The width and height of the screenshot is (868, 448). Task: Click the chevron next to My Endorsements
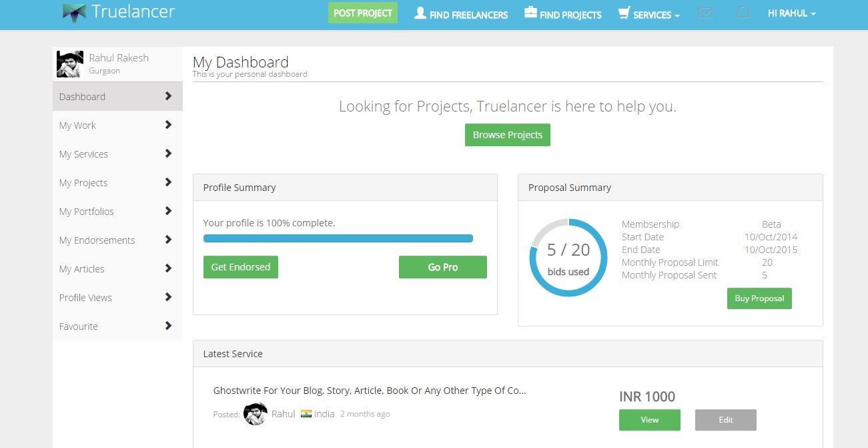click(168, 240)
